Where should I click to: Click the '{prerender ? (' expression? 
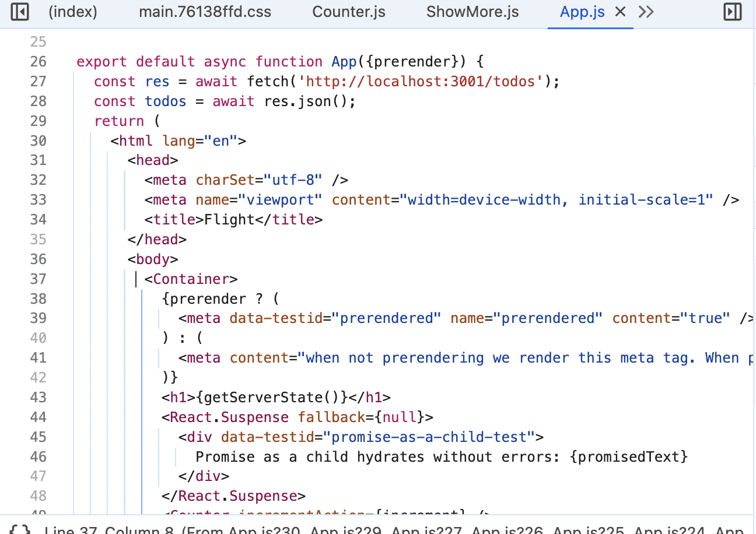click(220, 298)
